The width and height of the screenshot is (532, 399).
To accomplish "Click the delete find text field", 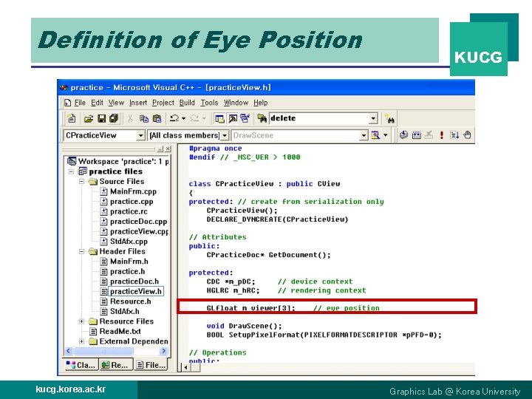I will (x=319, y=118).
